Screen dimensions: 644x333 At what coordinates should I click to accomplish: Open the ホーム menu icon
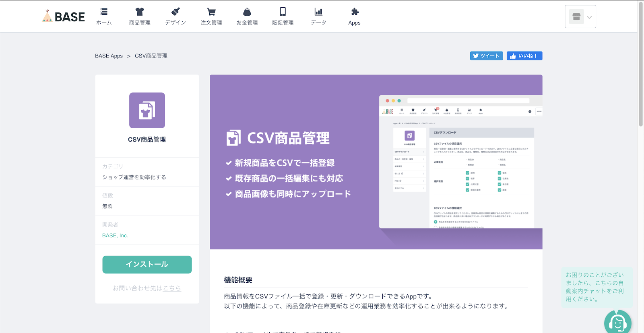104,12
